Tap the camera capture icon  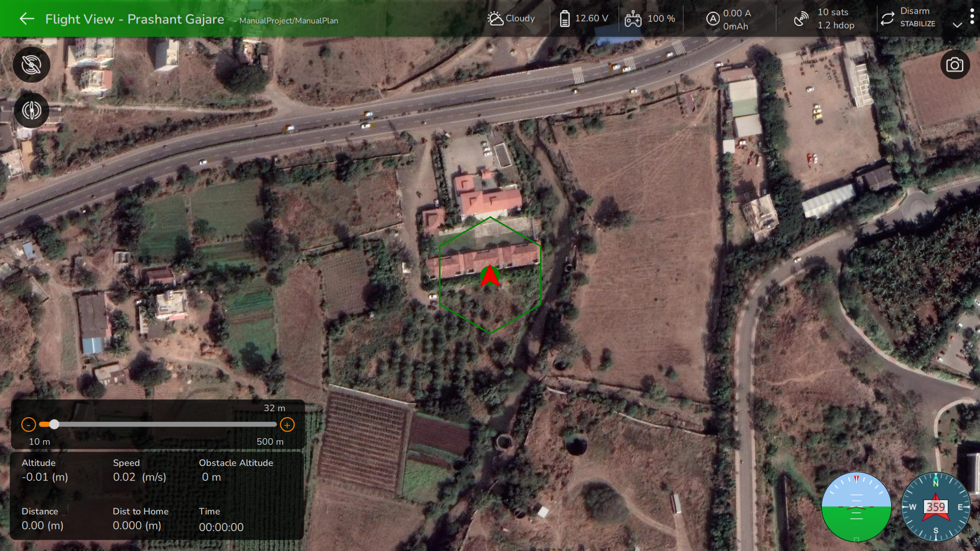coord(954,65)
